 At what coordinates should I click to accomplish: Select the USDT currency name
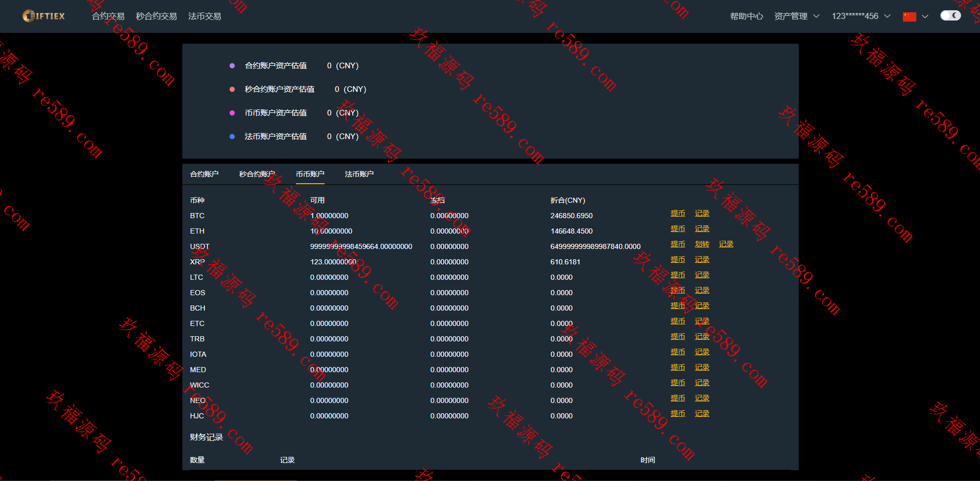(200, 246)
